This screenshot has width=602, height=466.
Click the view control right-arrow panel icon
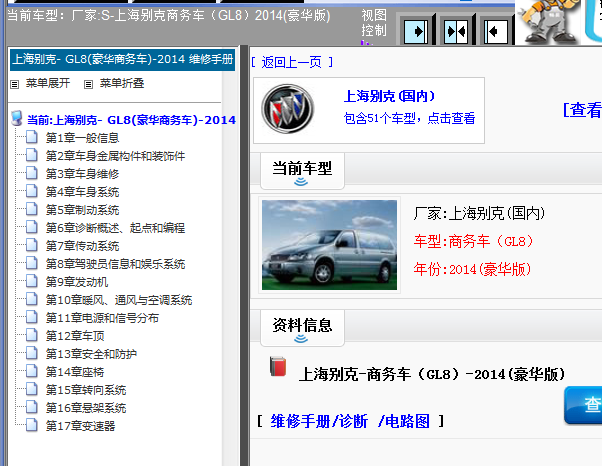point(416,31)
